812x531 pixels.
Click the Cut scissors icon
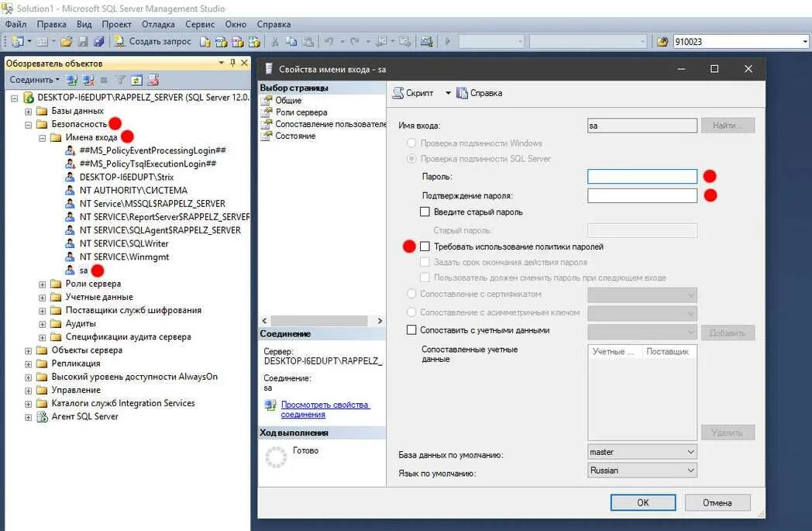275,41
